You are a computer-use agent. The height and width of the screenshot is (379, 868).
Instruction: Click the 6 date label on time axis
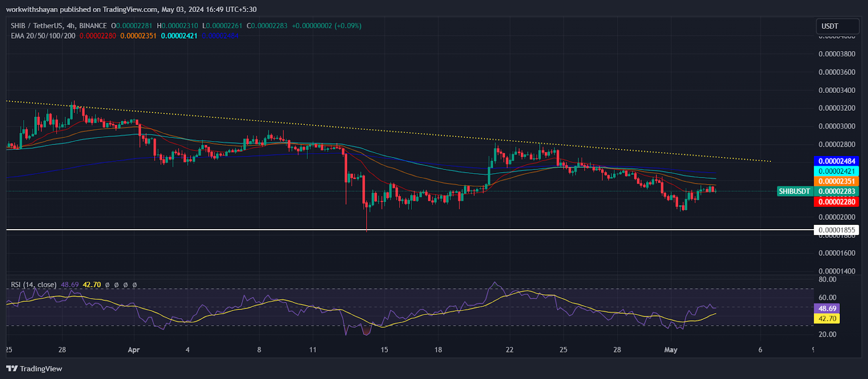pos(760,350)
